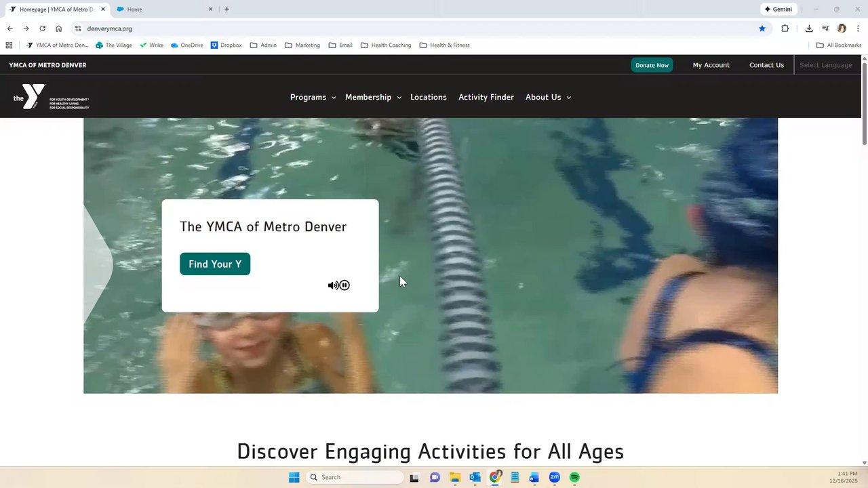Open Chrome Downloads

pyautogui.click(x=809, y=28)
